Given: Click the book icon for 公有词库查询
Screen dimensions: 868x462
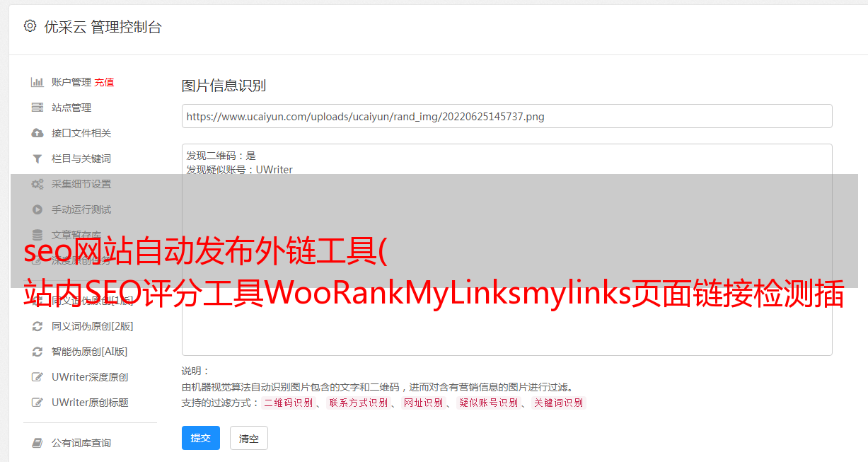Looking at the screenshot, I should [37, 443].
